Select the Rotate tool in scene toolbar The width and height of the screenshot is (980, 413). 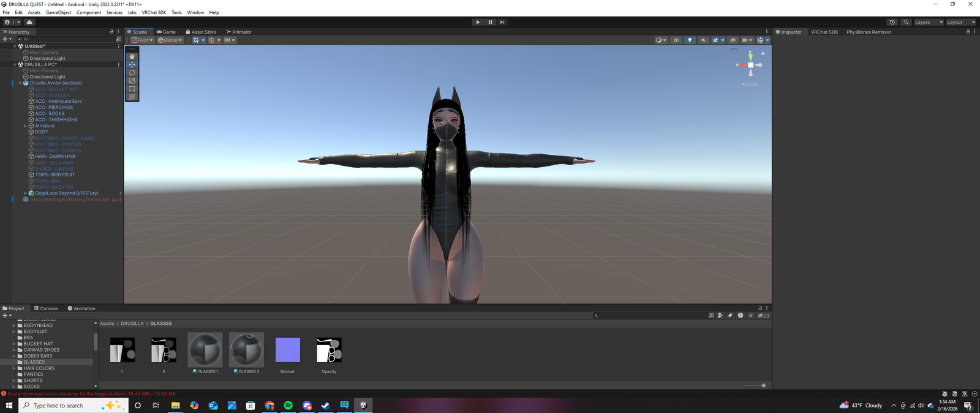pos(132,73)
